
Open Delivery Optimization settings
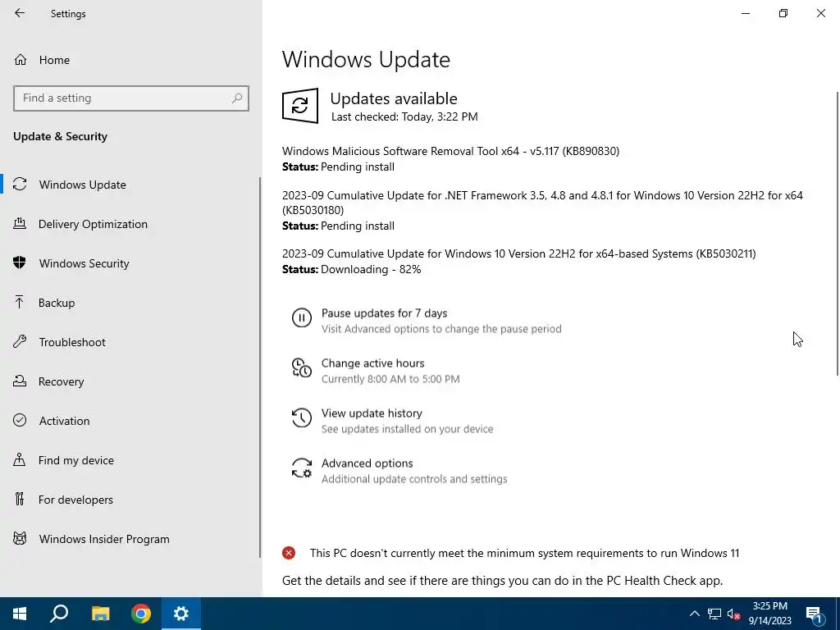(x=93, y=224)
